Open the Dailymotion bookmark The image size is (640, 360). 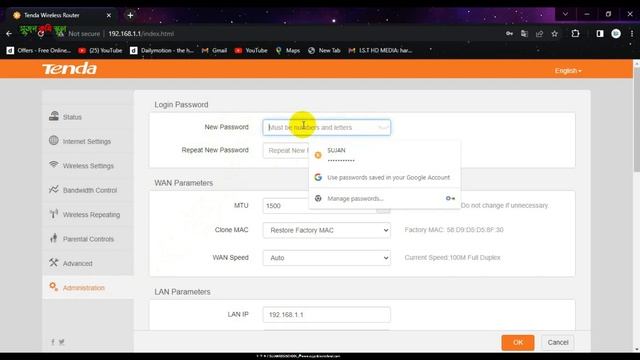[162, 50]
